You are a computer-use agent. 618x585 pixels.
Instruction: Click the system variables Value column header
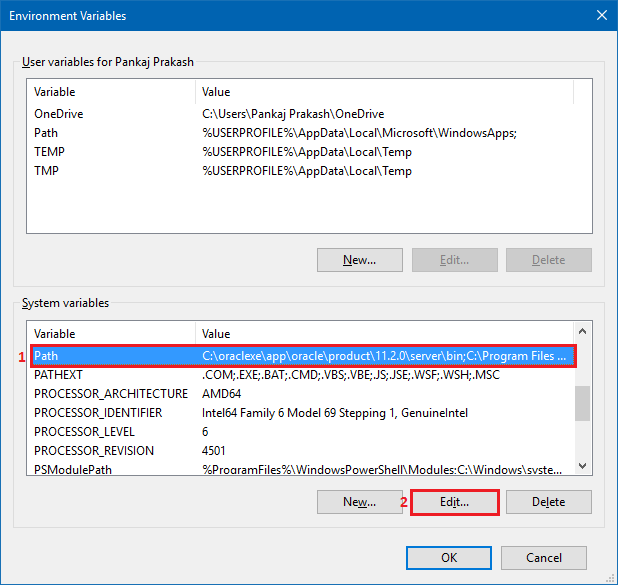coord(384,334)
